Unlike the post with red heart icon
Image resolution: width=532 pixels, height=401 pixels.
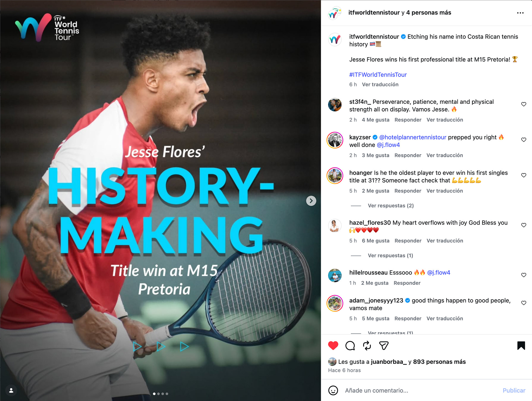coord(333,346)
